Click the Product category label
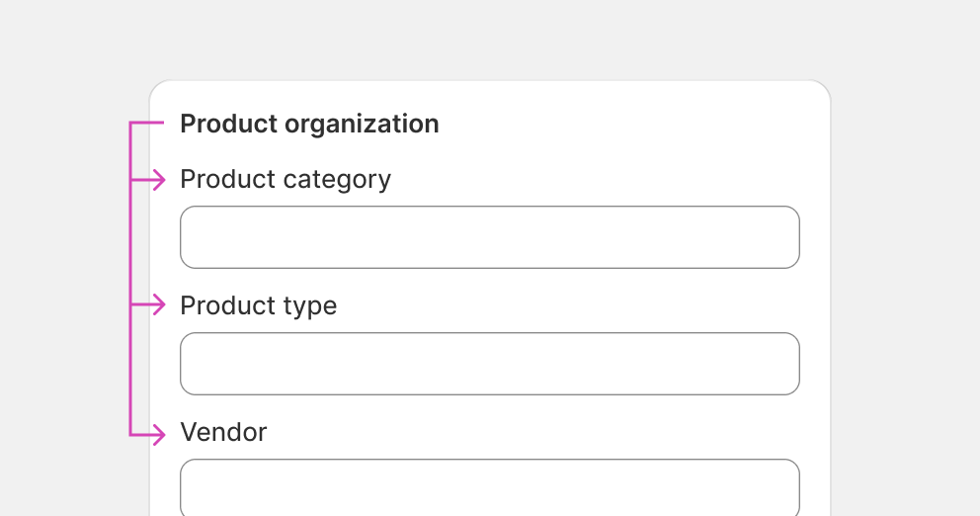 [286, 180]
